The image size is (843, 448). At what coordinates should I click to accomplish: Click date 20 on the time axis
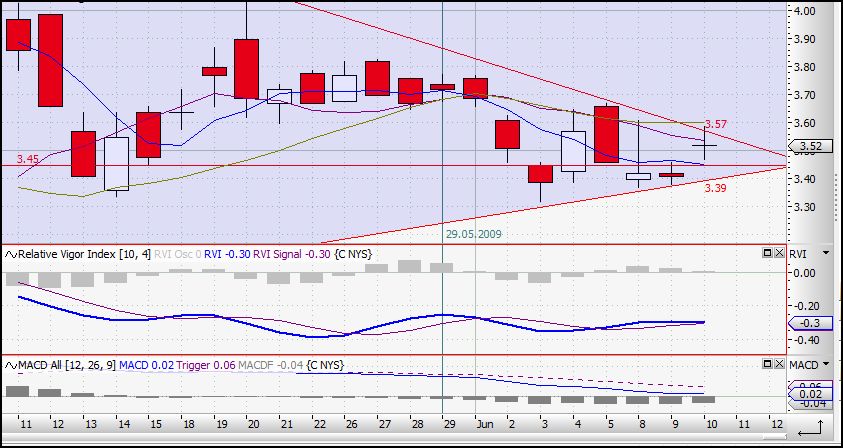pyautogui.click(x=253, y=424)
